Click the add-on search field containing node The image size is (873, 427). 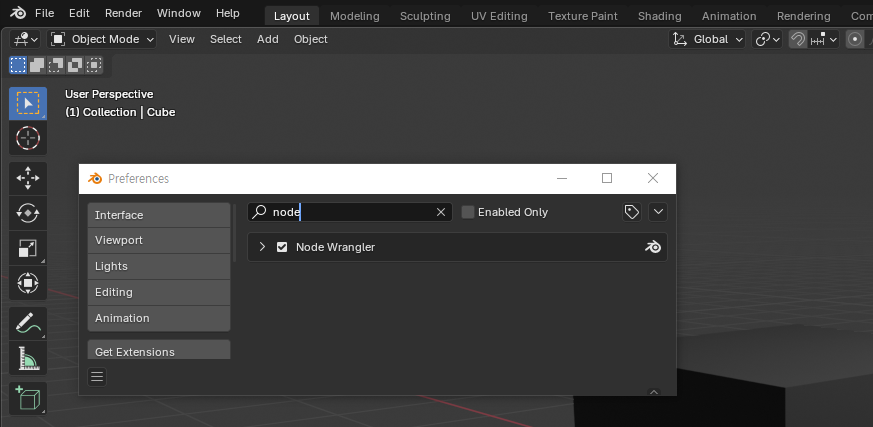pos(350,212)
